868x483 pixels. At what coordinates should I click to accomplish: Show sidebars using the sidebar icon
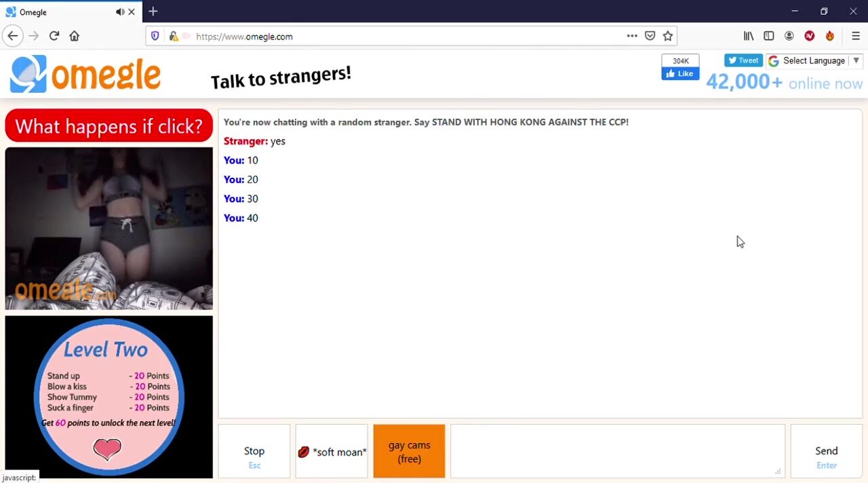click(769, 36)
